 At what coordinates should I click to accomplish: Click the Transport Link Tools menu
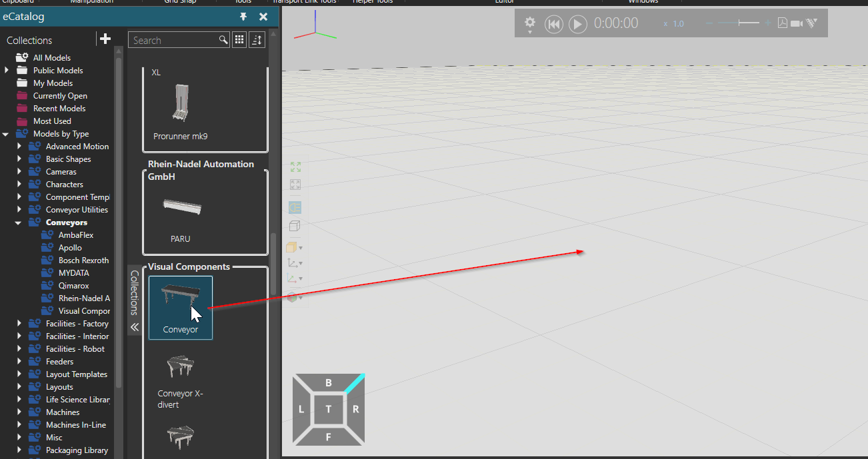pos(305,1)
